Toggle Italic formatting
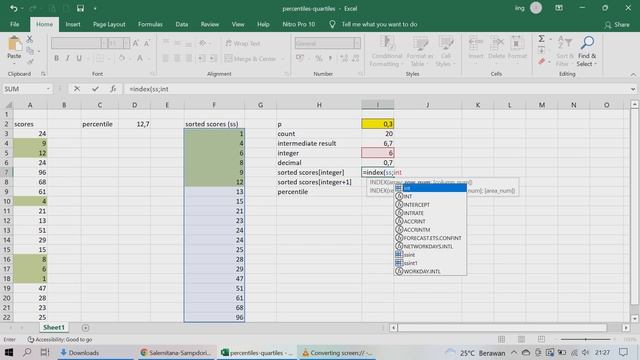This screenshot has width=640, height=360. click(68, 58)
